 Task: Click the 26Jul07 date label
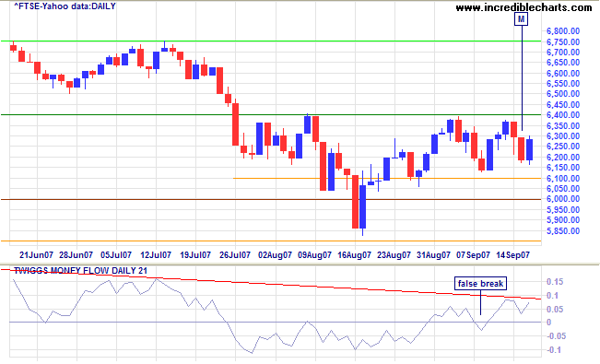click(235, 255)
